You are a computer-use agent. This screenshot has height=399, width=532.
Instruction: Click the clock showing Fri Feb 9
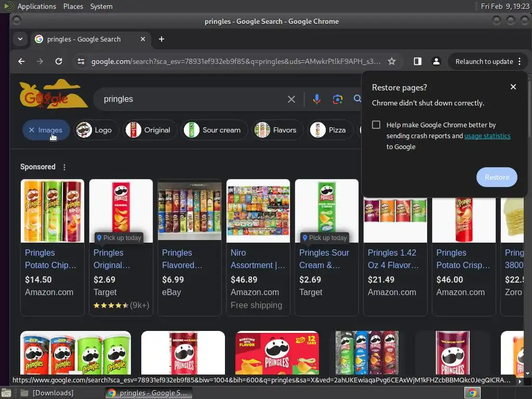click(x=505, y=6)
